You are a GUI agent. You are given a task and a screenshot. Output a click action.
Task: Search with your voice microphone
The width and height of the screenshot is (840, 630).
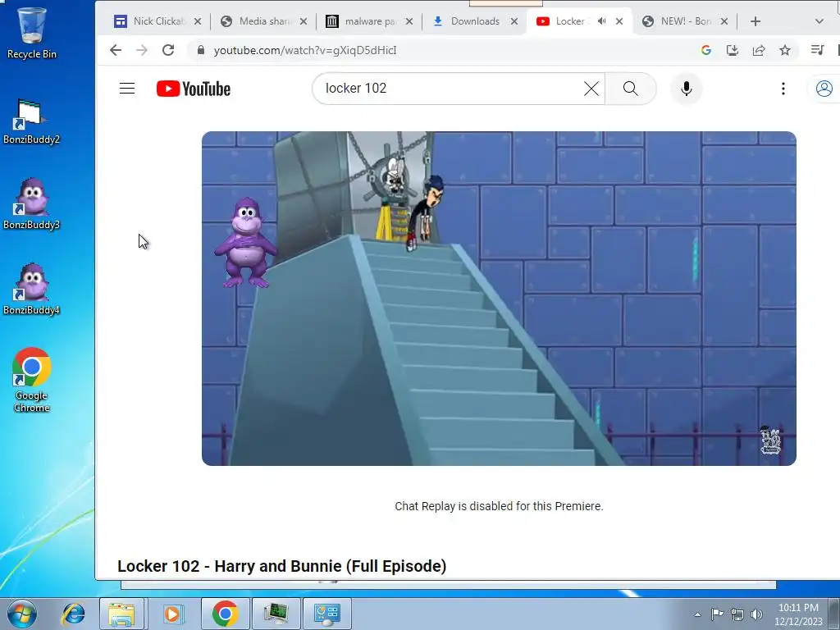tap(687, 89)
